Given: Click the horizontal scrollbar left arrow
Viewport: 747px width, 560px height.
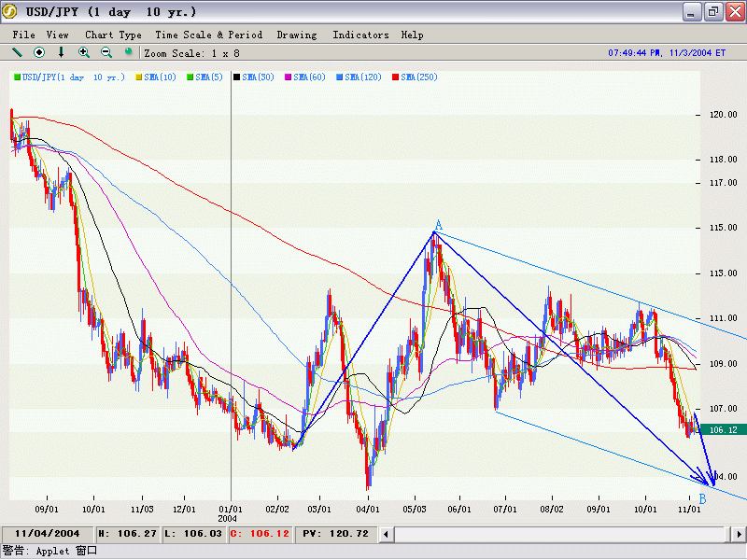Looking at the screenshot, I should (387, 534).
